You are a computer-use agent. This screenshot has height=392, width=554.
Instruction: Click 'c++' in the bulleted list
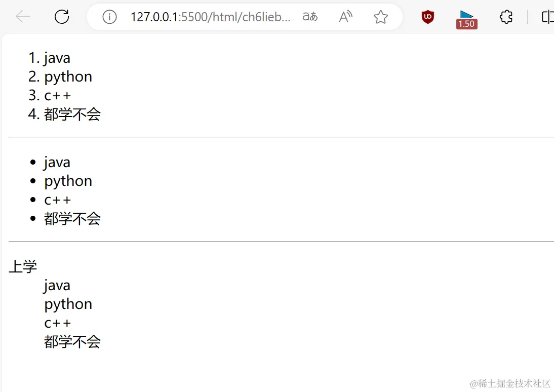(x=58, y=200)
